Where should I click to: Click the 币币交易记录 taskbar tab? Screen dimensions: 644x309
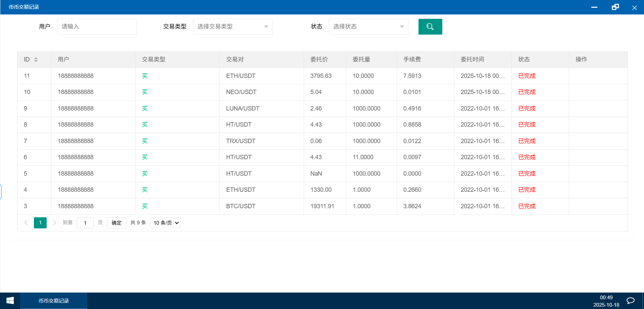54,301
